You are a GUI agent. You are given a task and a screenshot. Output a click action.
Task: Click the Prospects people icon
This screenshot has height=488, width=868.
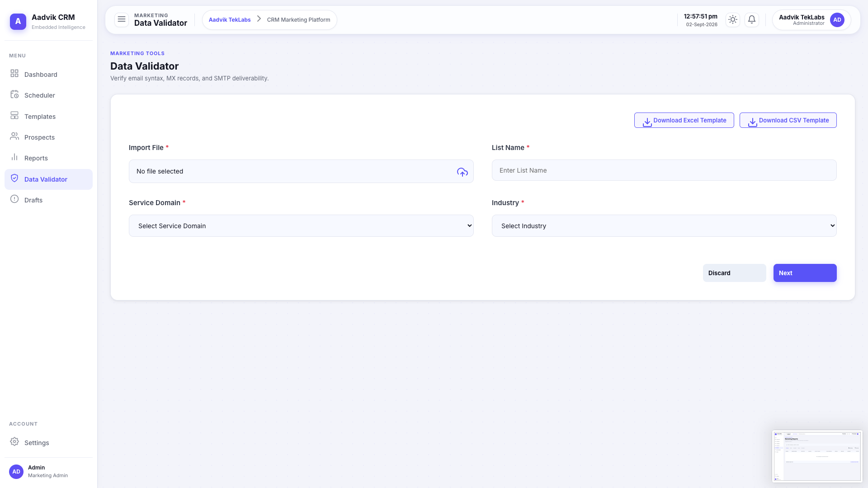14,136
